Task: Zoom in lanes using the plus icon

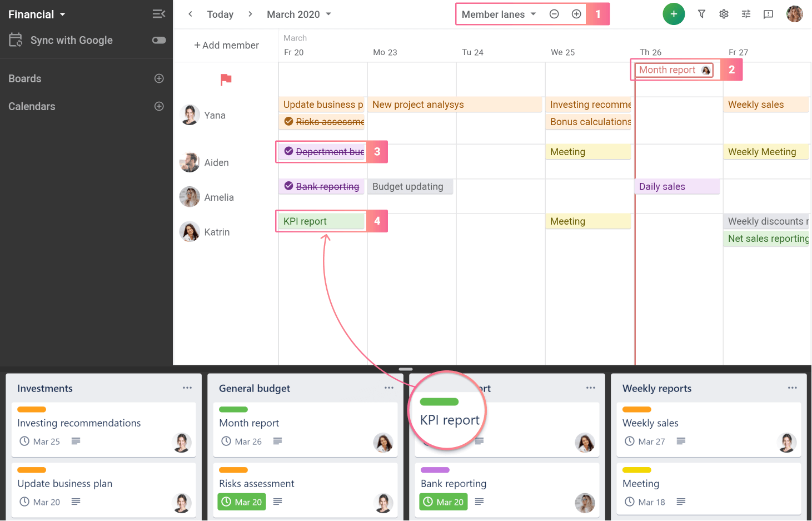Action: point(576,14)
